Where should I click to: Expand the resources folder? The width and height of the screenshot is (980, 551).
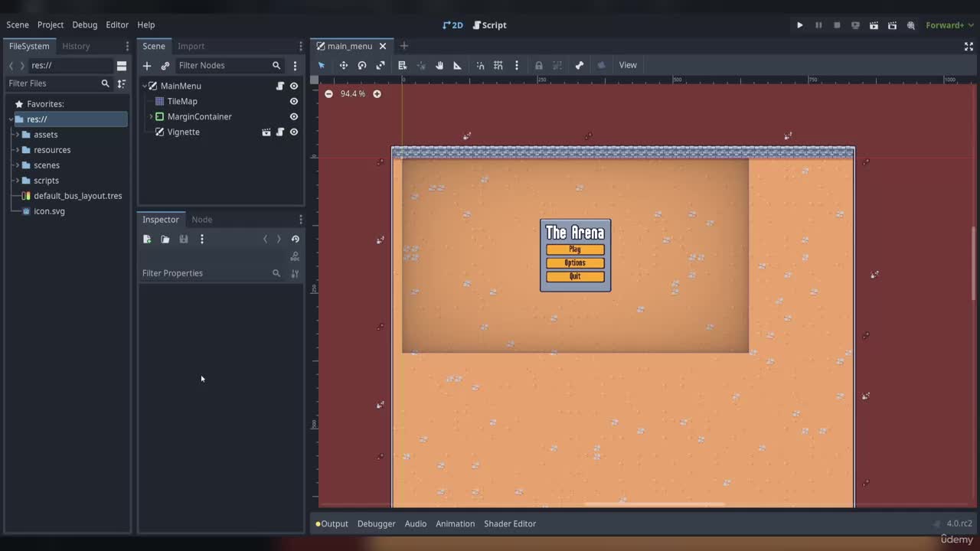tap(17, 150)
